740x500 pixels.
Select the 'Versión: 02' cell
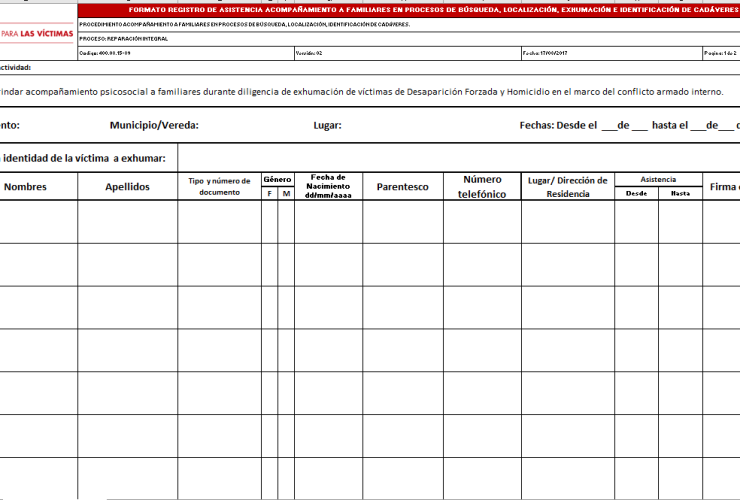408,53
